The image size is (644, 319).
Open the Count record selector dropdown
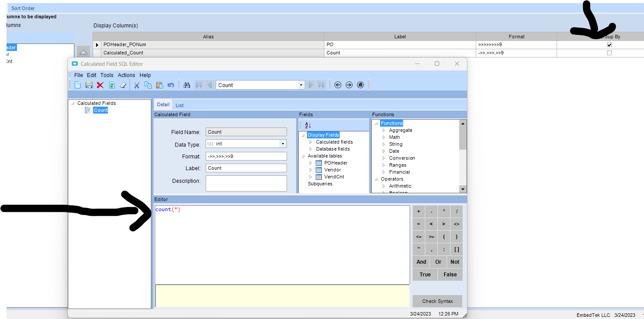(x=301, y=85)
